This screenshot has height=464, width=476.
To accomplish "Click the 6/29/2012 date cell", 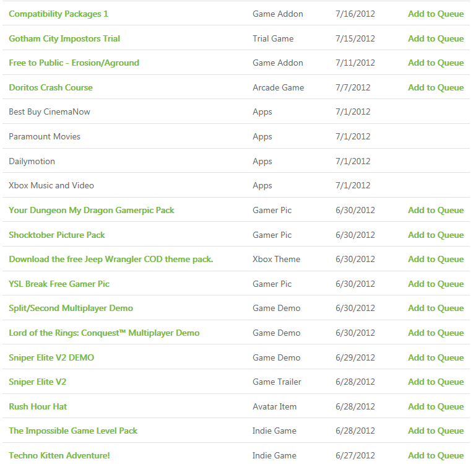I will (355, 357).
